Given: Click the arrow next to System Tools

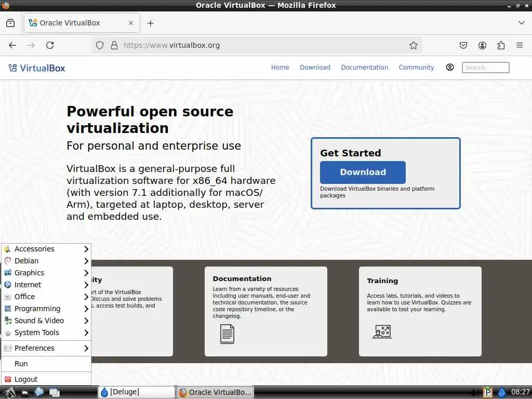Looking at the screenshot, I should coord(86,333).
